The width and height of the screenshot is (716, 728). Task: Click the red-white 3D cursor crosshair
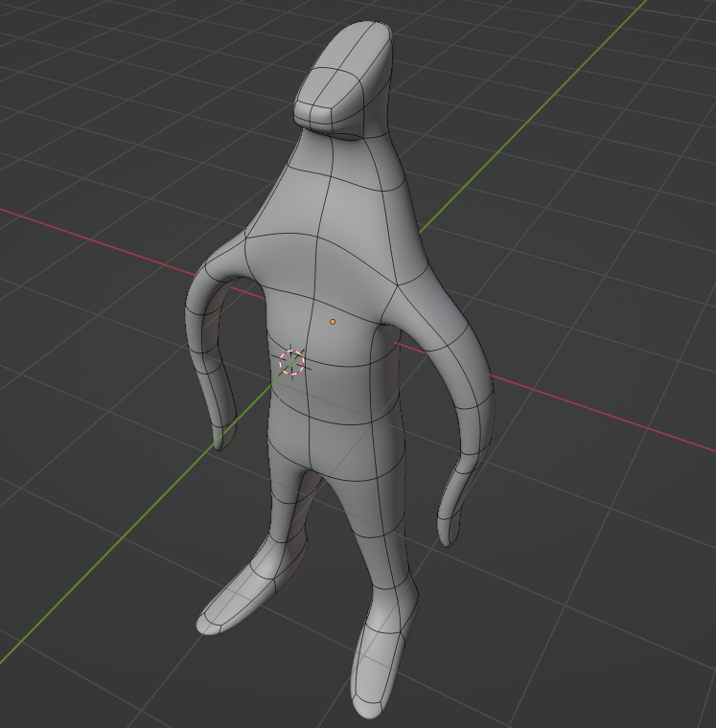pos(291,362)
